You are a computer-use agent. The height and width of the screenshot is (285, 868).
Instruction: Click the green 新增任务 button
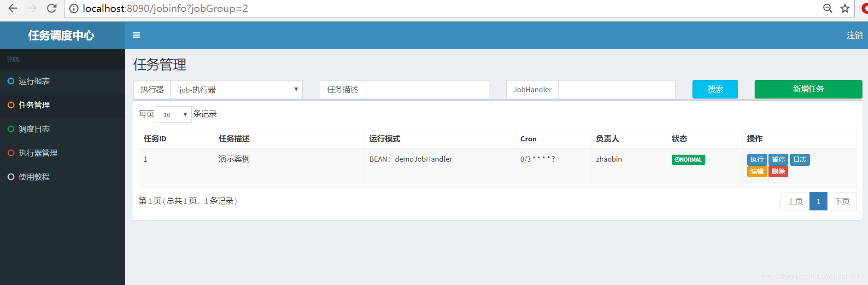coord(808,89)
